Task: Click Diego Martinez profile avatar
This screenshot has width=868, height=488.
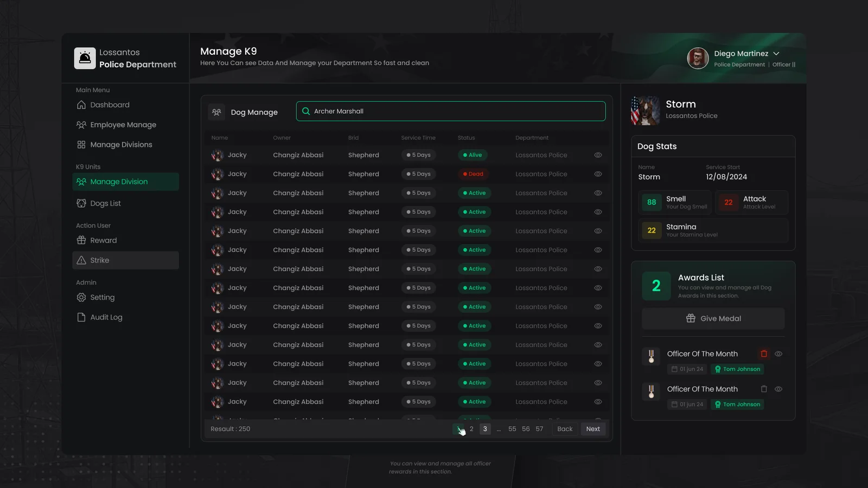Action: pyautogui.click(x=698, y=59)
